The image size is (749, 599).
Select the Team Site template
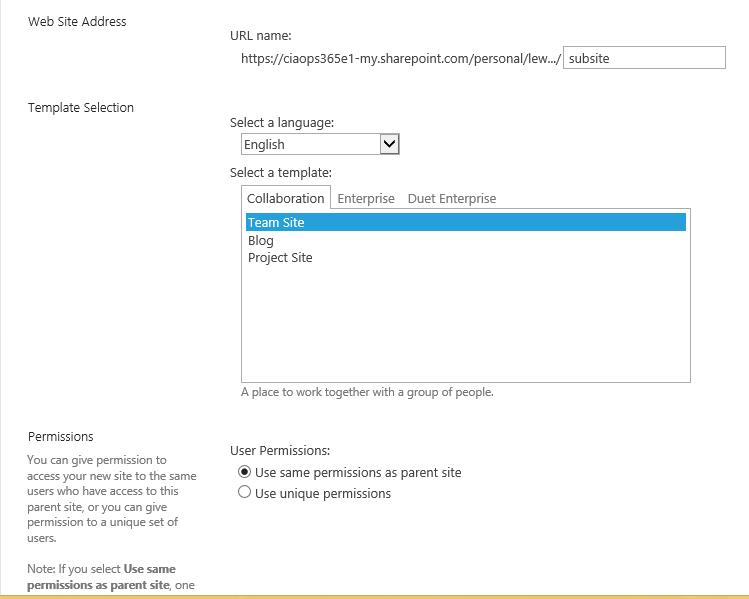pyautogui.click(x=276, y=223)
